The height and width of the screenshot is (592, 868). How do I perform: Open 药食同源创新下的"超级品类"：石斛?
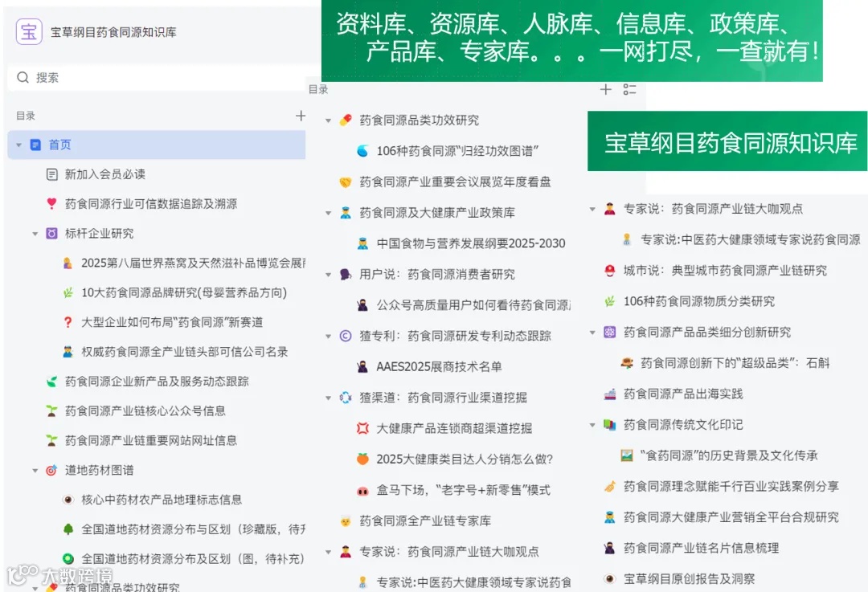[x=735, y=363]
